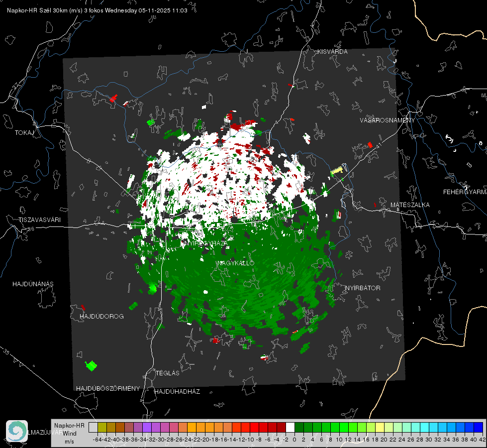Click the -20 legend value
487x448 pixels.
click(x=205, y=440)
